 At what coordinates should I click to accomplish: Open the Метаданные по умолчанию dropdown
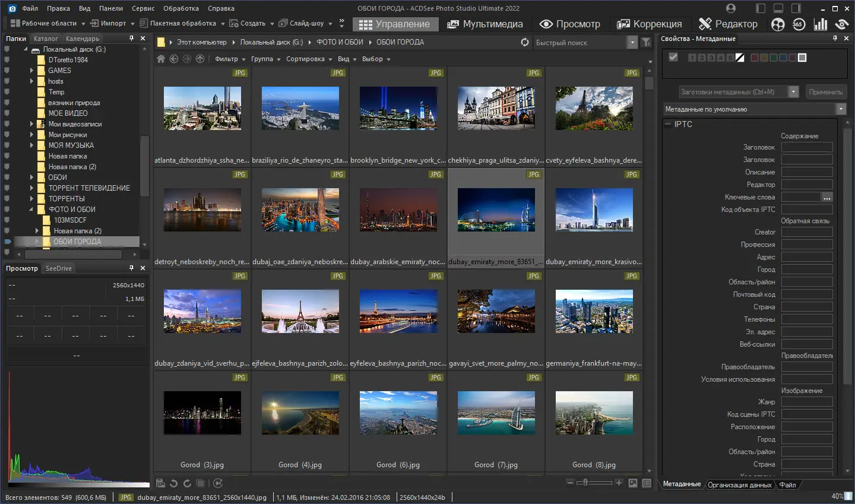(841, 109)
